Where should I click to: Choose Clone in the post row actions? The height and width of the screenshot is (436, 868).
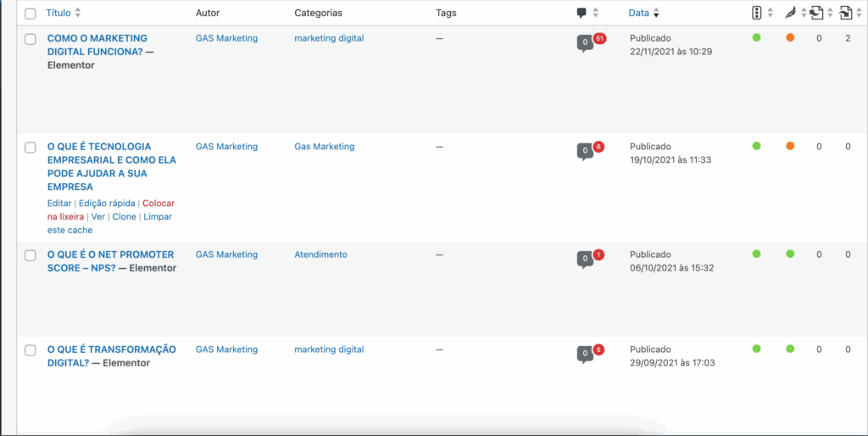pyautogui.click(x=124, y=217)
